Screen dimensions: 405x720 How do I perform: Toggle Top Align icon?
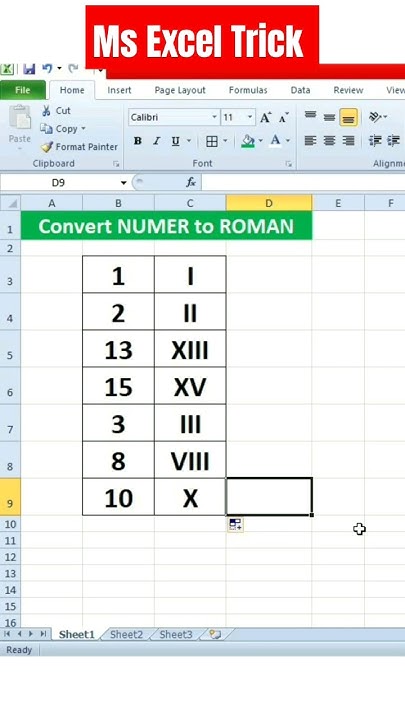[x=310, y=117]
